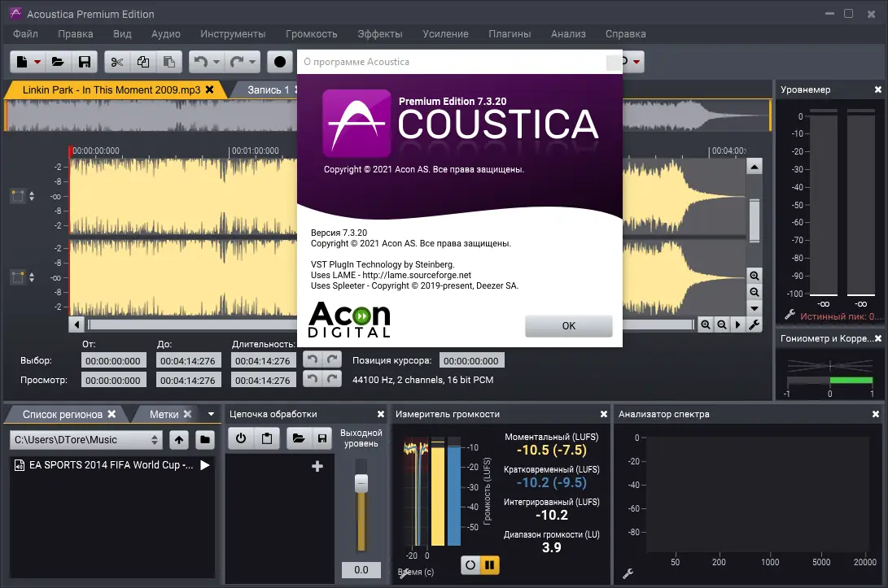
Task: Toggle power of the processing chain
Action: pos(241,438)
